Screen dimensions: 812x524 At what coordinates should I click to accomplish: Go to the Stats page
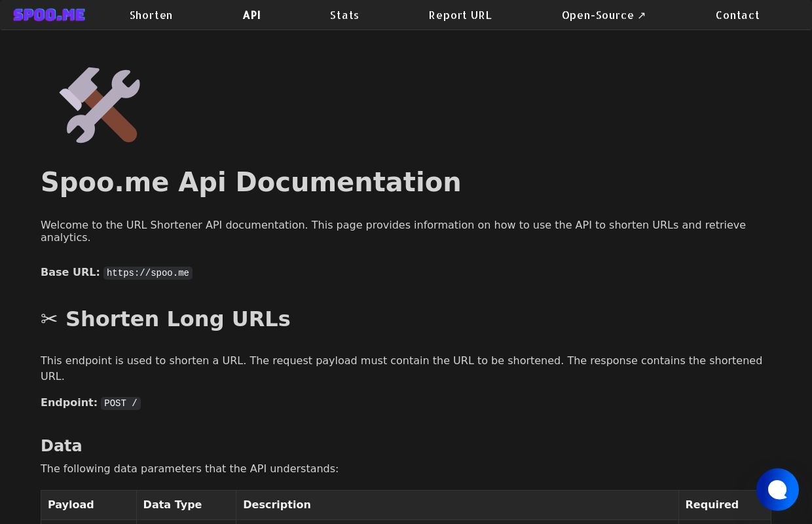[x=344, y=15]
